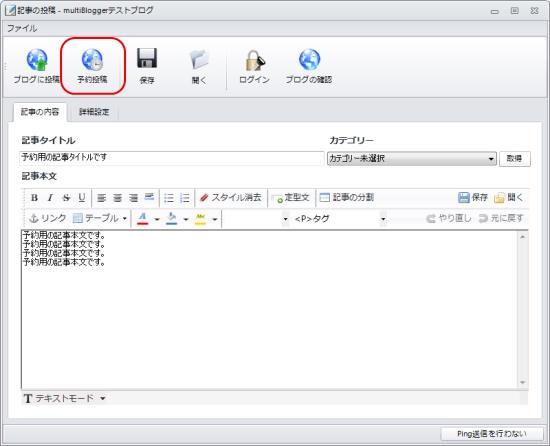The image size is (550, 446).
Task: Toggle Underline formatting button
Action: 82,198
